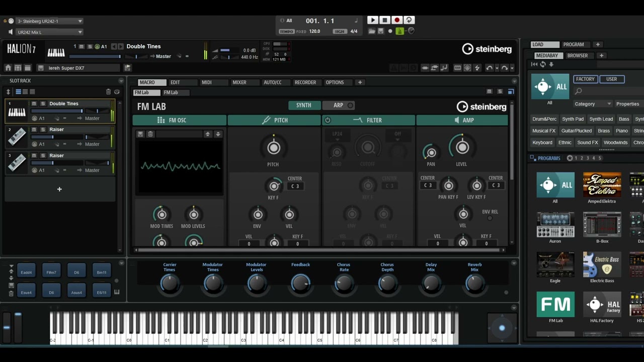Toggle the FILTER section power button

point(328,120)
